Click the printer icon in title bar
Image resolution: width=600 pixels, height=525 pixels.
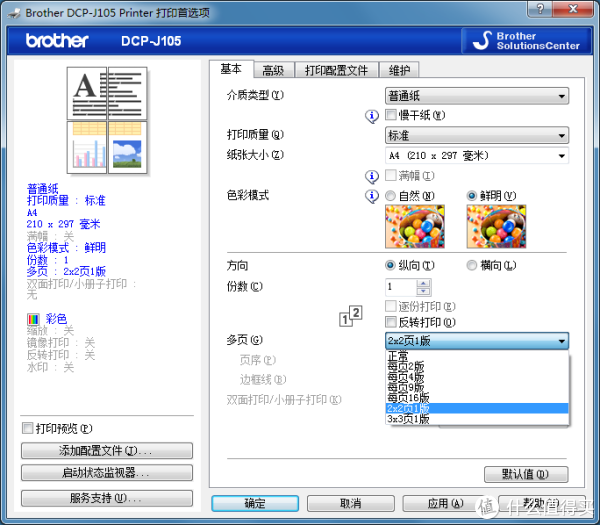[14, 13]
